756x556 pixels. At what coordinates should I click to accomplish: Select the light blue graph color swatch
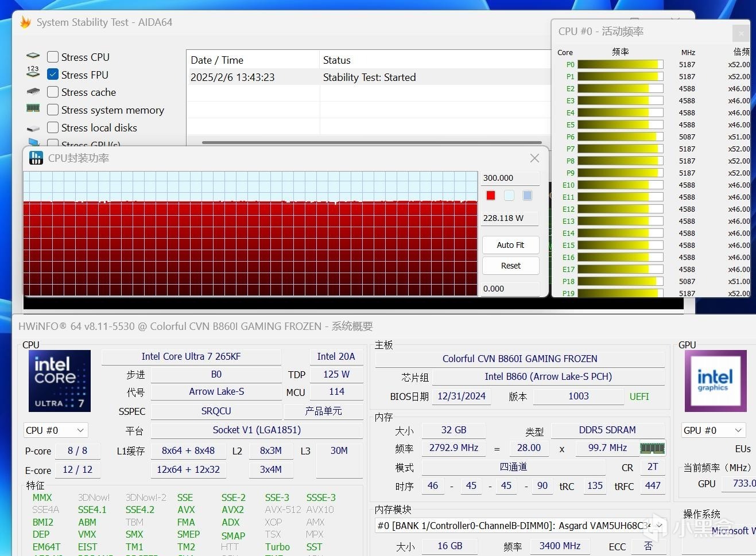pyautogui.click(x=528, y=196)
